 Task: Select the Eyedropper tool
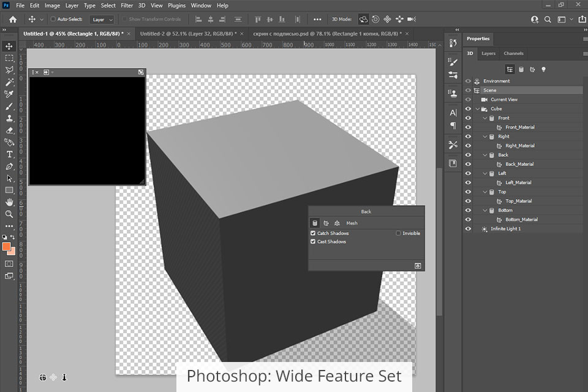pos(9,94)
